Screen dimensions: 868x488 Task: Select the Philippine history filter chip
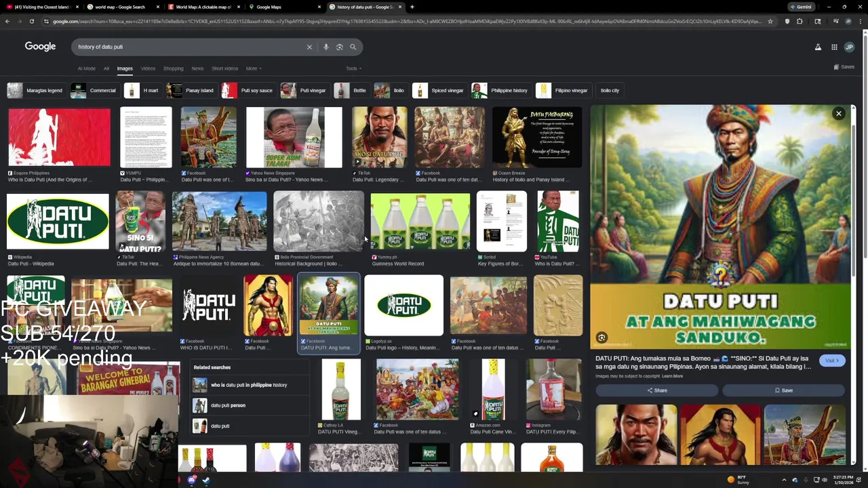tap(501, 90)
